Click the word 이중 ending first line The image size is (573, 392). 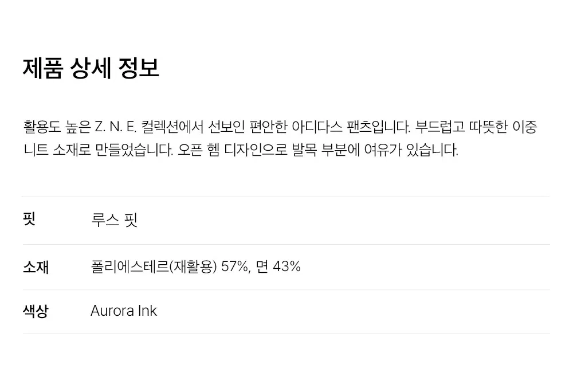525,127
